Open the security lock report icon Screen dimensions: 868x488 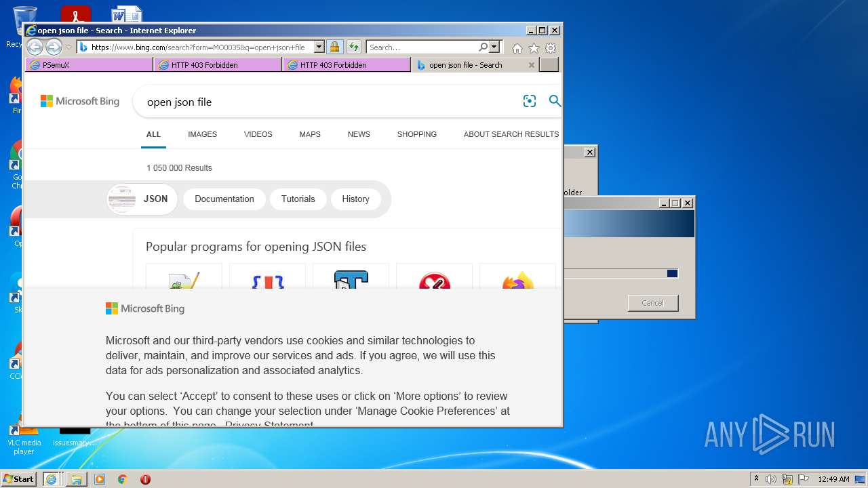click(x=334, y=47)
